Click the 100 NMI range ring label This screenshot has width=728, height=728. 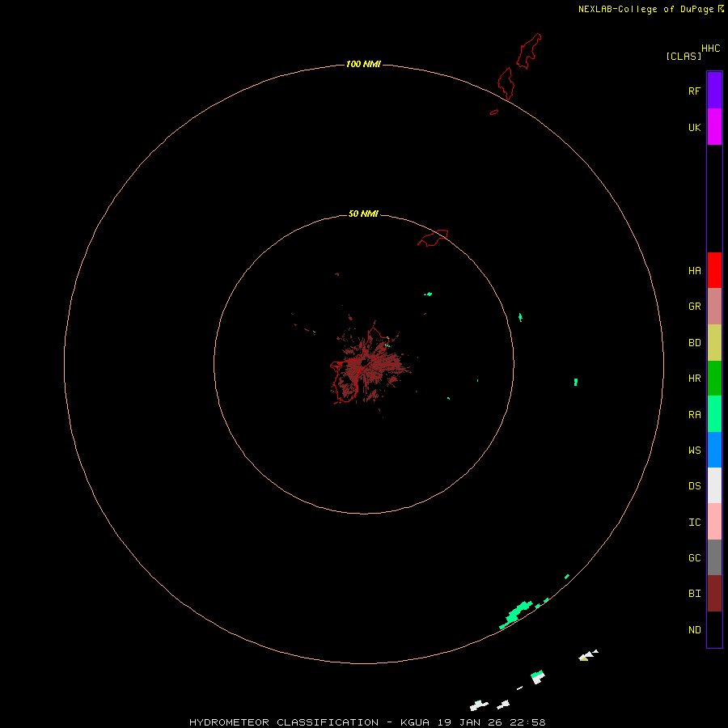point(363,64)
